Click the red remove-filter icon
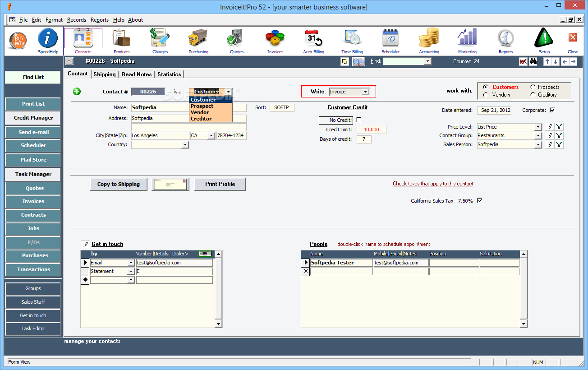588x370 pixels. (x=523, y=61)
